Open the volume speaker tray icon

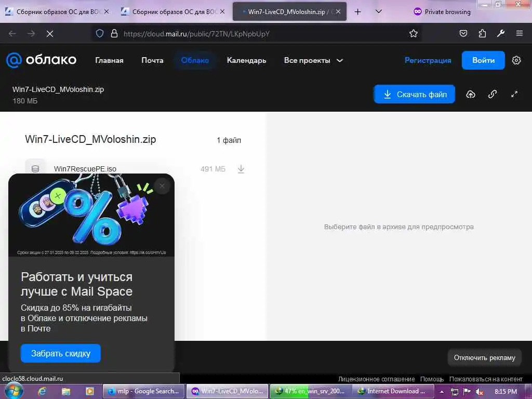click(479, 392)
